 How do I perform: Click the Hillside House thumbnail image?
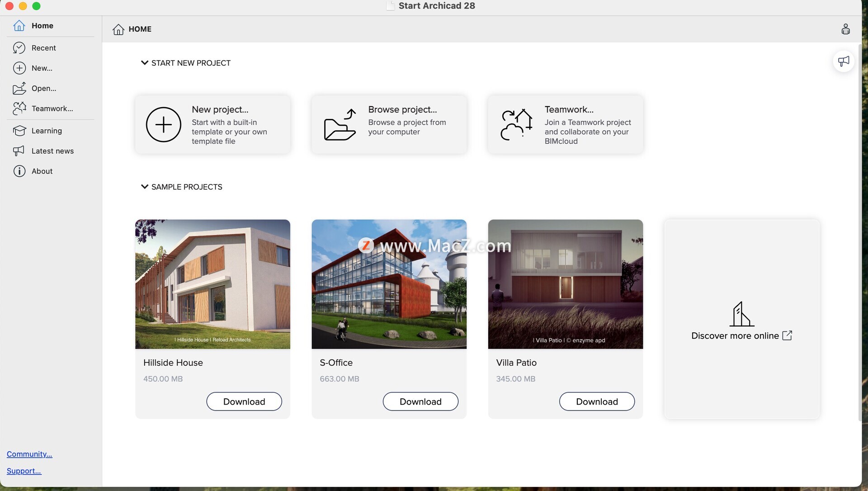212,284
